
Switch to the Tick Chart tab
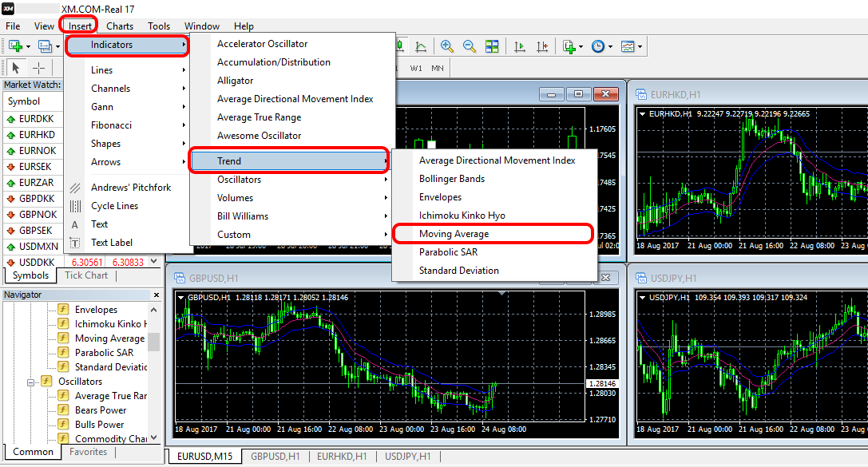86,275
